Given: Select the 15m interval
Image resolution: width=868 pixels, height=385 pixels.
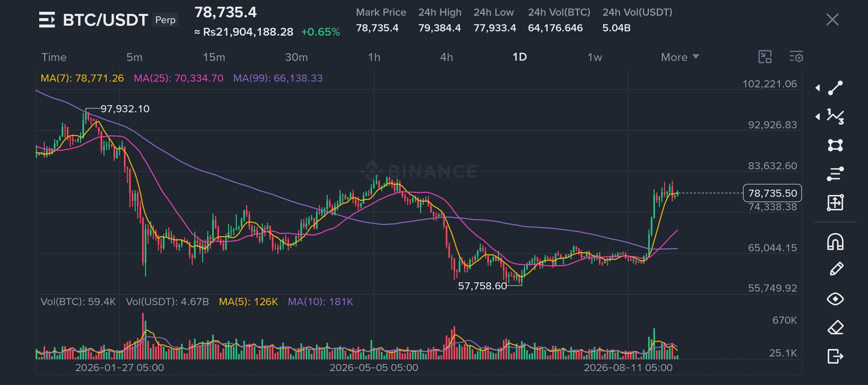Looking at the screenshot, I should 214,57.
